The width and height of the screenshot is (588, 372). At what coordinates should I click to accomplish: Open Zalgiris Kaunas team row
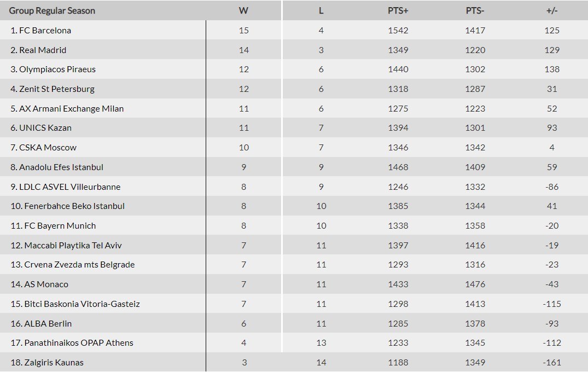point(54,363)
